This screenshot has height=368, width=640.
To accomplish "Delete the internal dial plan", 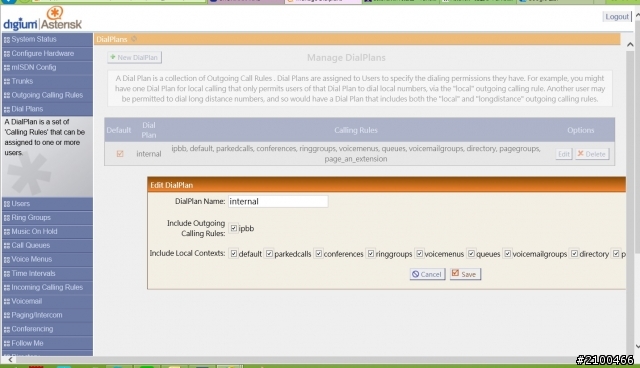I will (x=592, y=154).
